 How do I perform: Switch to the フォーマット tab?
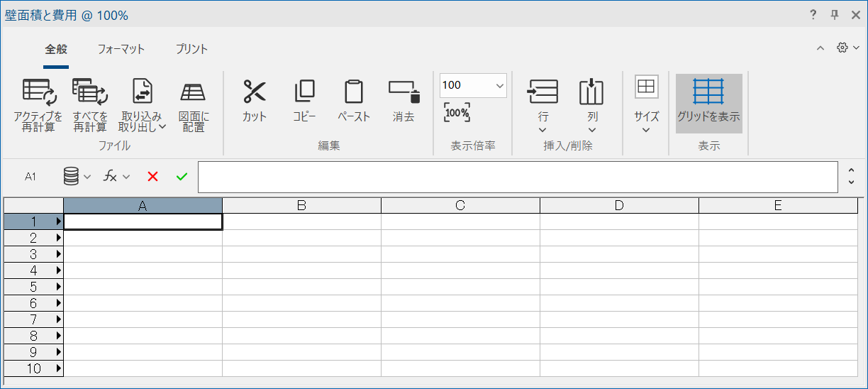[x=121, y=49]
